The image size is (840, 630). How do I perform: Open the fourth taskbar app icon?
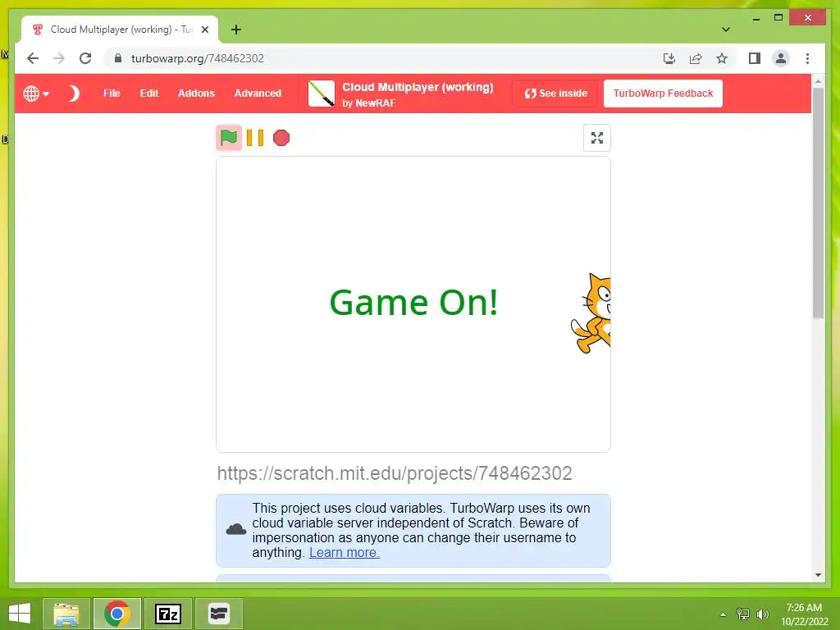[x=218, y=614]
